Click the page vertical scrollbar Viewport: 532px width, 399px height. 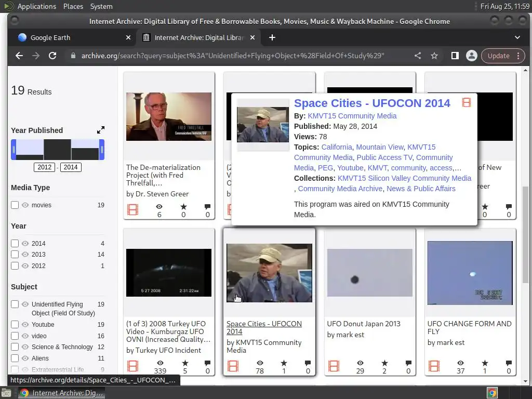525,234
